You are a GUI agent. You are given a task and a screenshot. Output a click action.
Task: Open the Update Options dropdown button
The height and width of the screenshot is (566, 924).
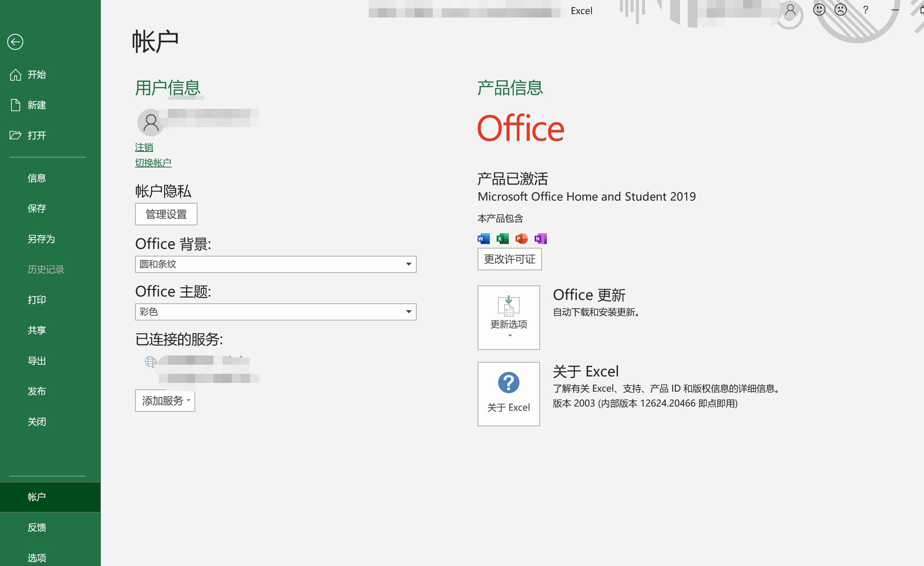point(508,317)
